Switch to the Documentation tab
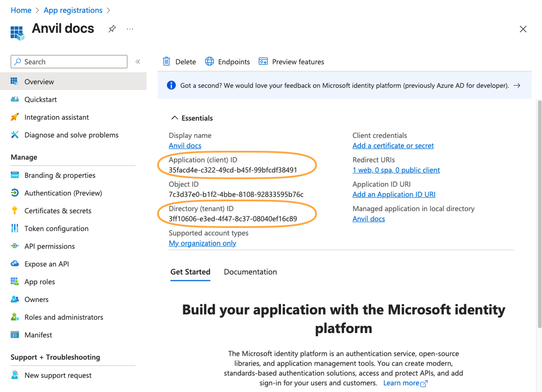Screen dimensions: 542x392 pos(250,272)
